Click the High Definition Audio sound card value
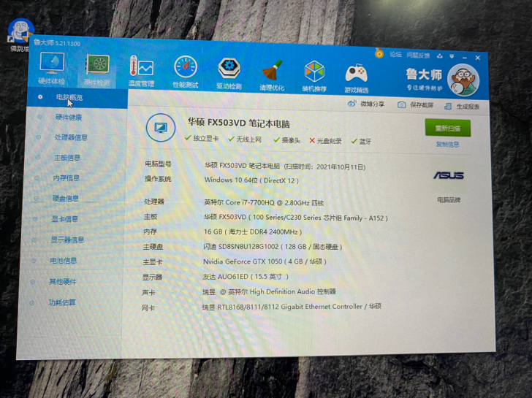The height and width of the screenshot is (398, 532). [x=269, y=291]
